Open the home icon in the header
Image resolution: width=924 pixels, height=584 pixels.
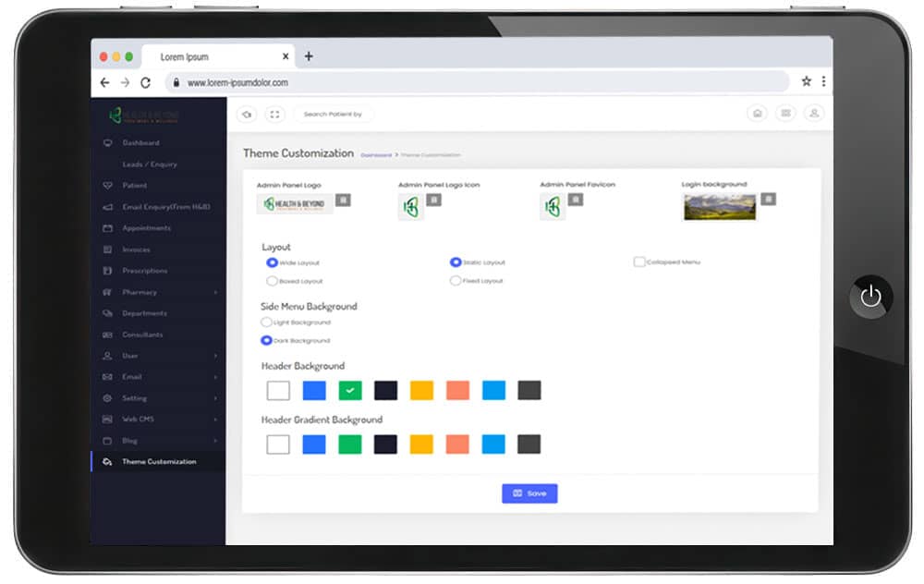point(758,113)
